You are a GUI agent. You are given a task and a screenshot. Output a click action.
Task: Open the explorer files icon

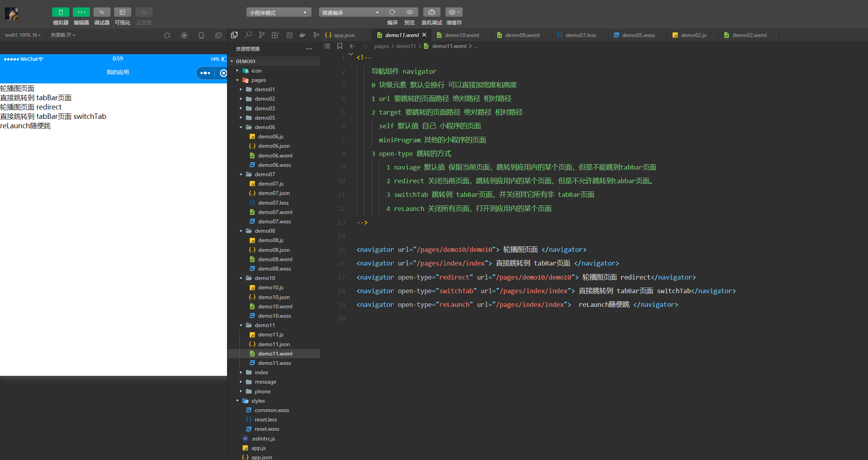(x=234, y=35)
